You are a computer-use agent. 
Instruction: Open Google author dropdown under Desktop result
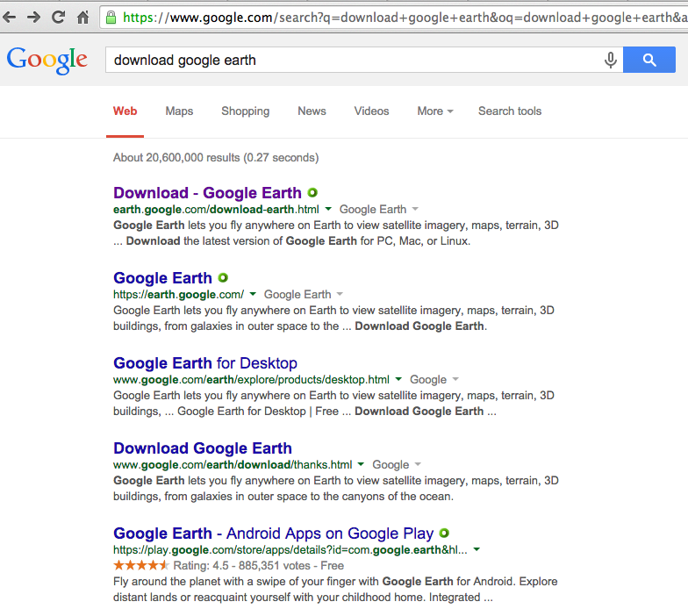(434, 380)
